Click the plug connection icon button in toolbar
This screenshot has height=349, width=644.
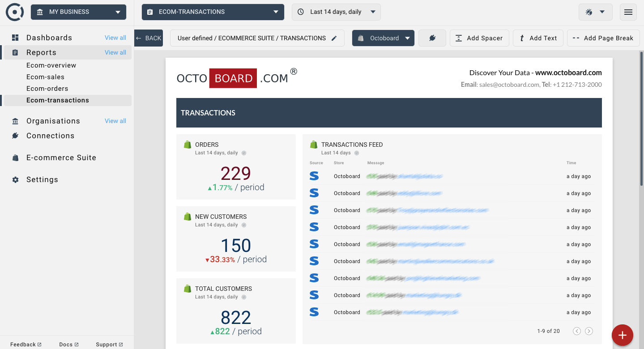point(432,38)
